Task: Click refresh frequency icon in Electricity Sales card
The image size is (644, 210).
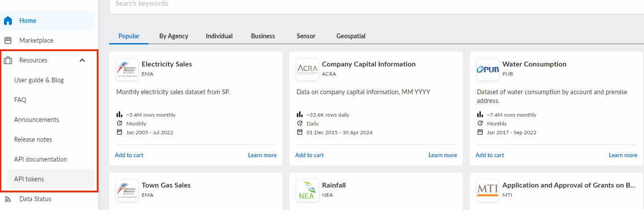Action: pyautogui.click(x=119, y=123)
